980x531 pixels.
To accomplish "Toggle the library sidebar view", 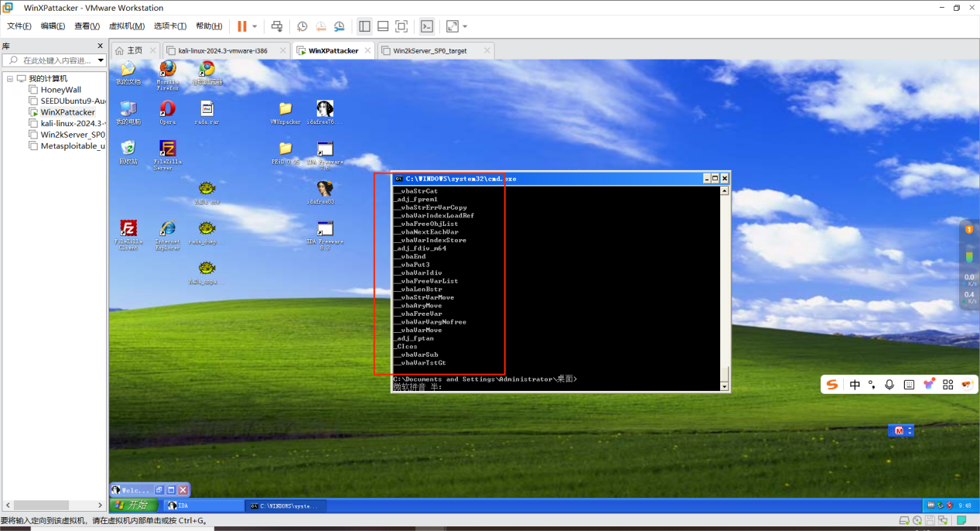I will point(364,26).
